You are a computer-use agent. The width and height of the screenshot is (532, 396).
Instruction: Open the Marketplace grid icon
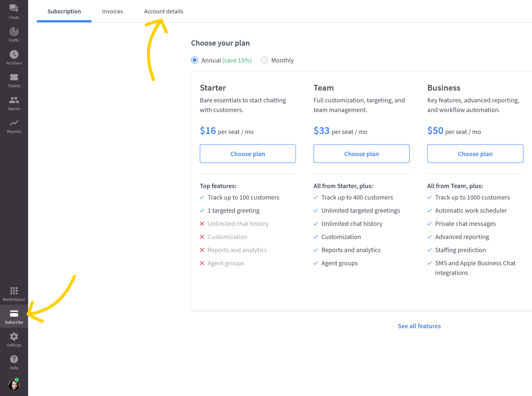pos(14,291)
